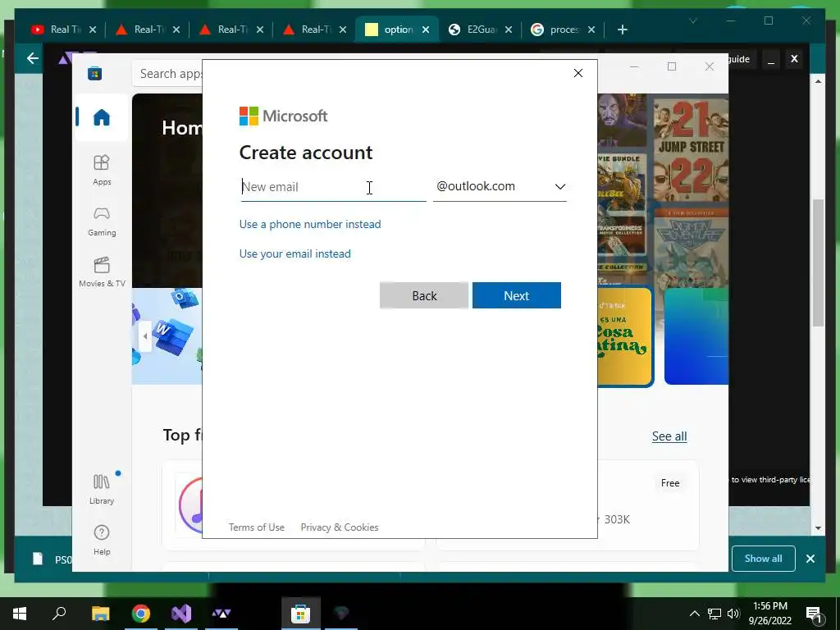Open Apps section in Store sidebar
The height and width of the screenshot is (630, 840).
click(101, 170)
